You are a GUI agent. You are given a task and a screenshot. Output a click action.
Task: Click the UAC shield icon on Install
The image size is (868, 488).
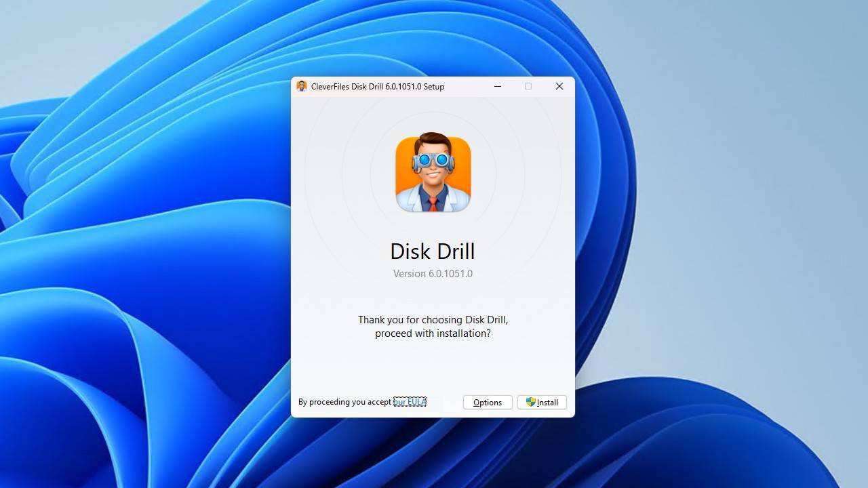(x=530, y=402)
